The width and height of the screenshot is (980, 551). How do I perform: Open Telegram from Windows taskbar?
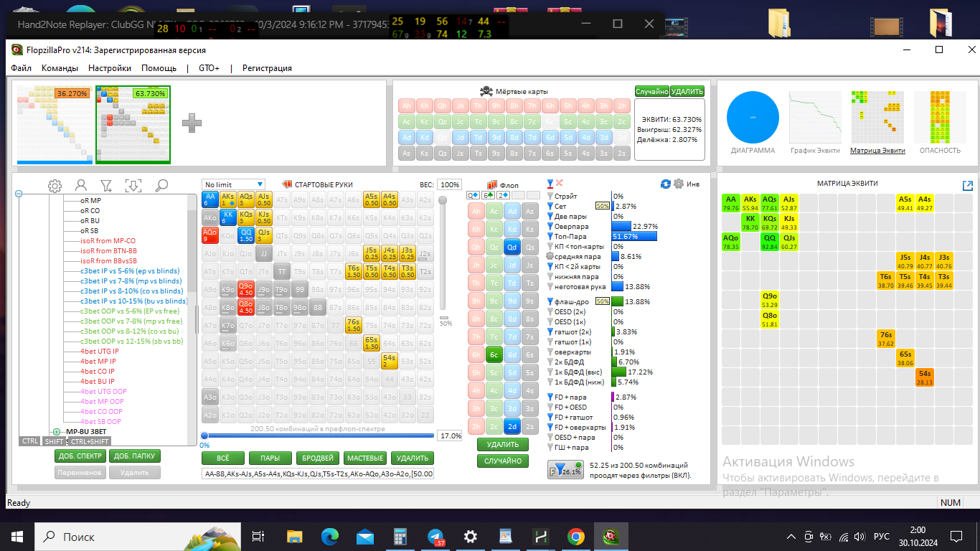pyautogui.click(x=435, y=536)
